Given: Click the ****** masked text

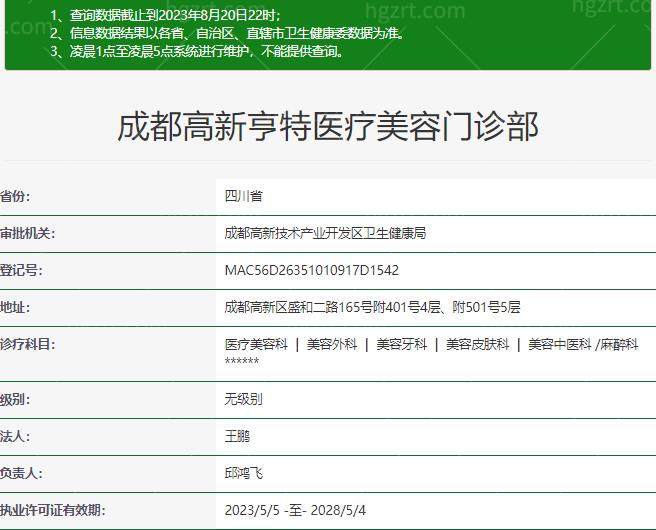Looking at the screenshot, I should 242,361.
